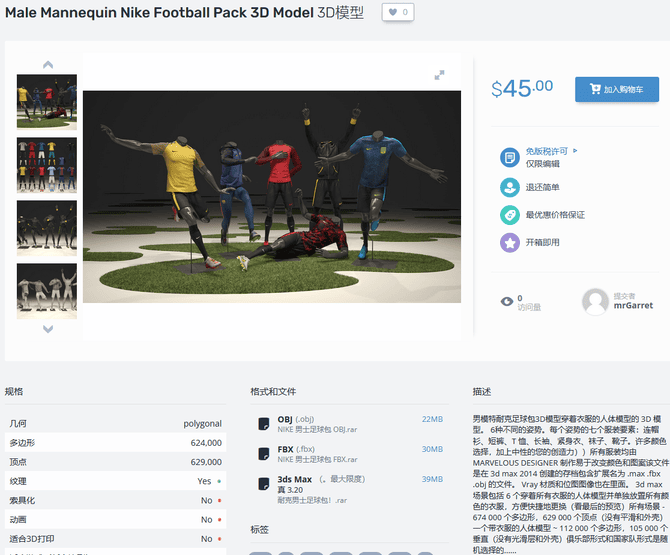Click the NIKE 男士足球包 OBJ.rar filename
This screenshot has height=555, width=670.
click(317, 429)
